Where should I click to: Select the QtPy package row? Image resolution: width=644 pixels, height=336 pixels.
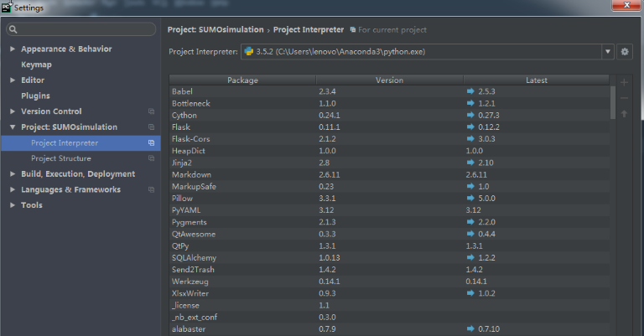[x=389, y=246]
